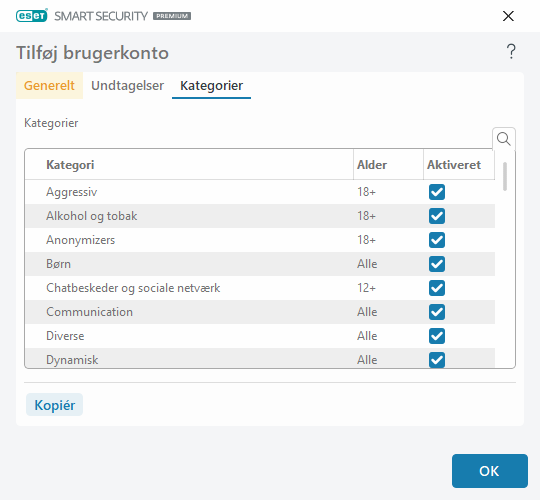Click the 18+ age for Aggressiv
Viewport: 540px width, 500px height.
[x=366, y=192]
